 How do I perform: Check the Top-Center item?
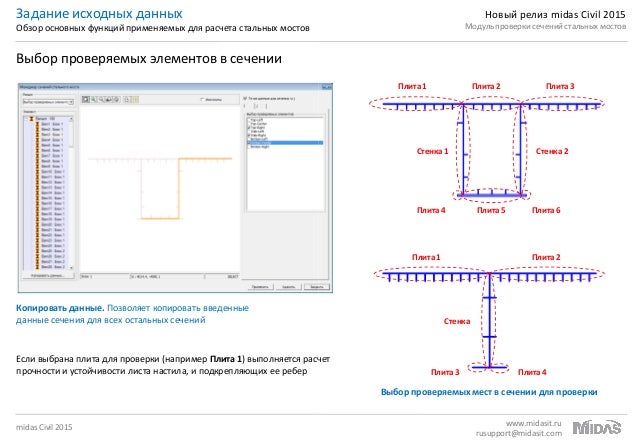pyautogui.click(x=249, y=124)
